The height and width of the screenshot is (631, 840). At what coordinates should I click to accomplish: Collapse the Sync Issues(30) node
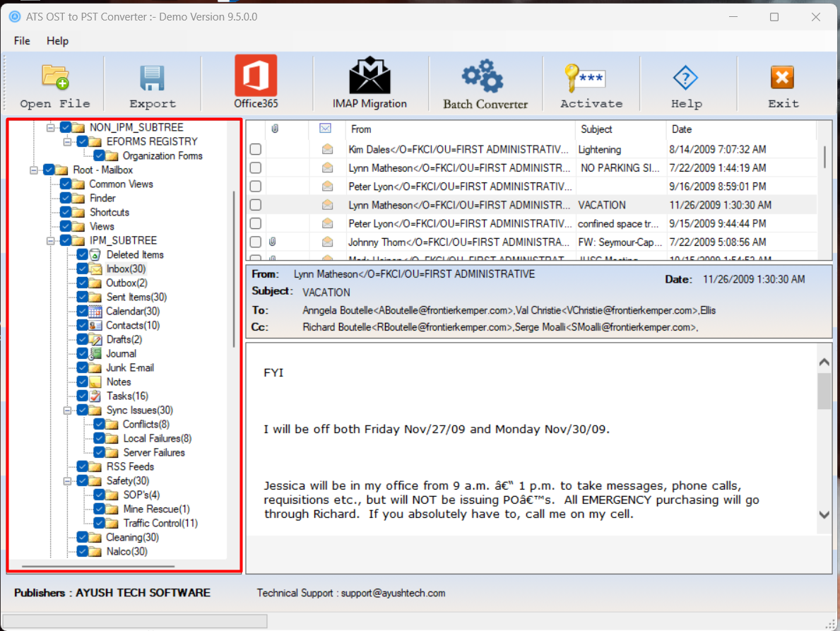[x=67, y=411]
